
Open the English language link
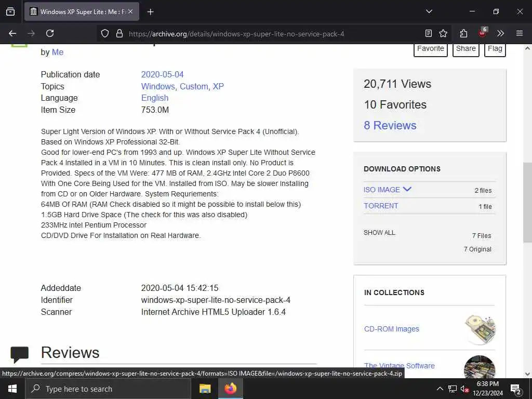[x=155, y=98]
